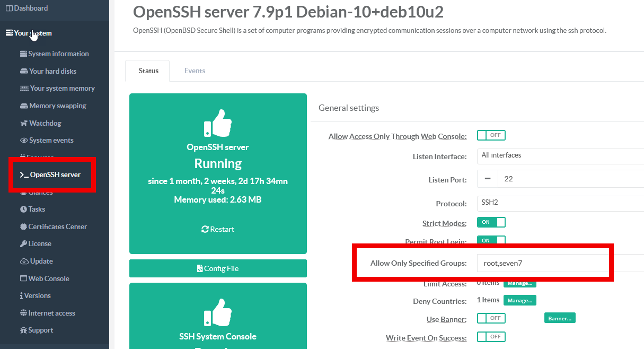Open the Config File button

point(218,268)
